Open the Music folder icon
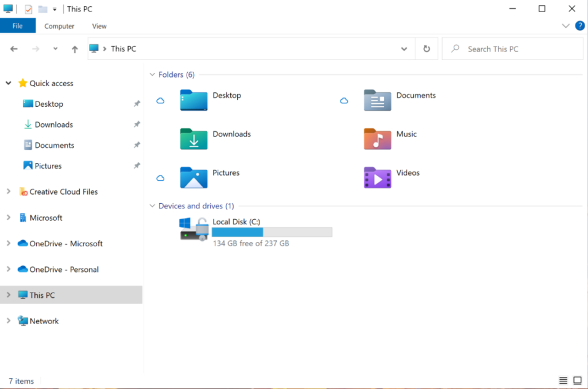The height and width of the screenshot is (389, 588). 377,139
